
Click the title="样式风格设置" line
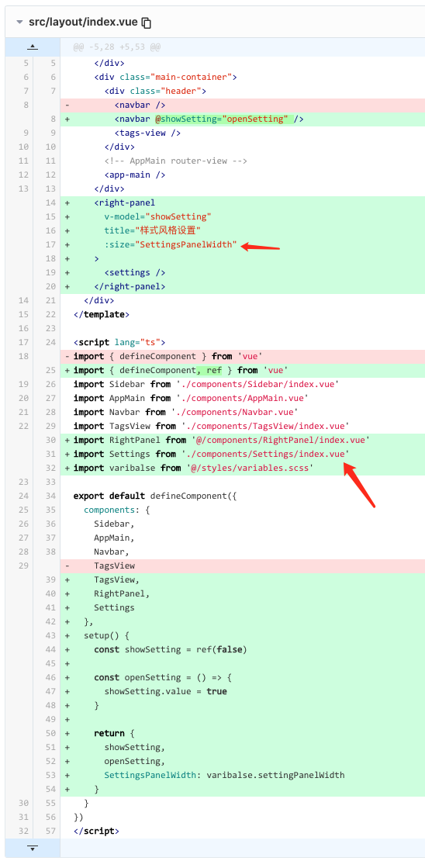[243, 231]
